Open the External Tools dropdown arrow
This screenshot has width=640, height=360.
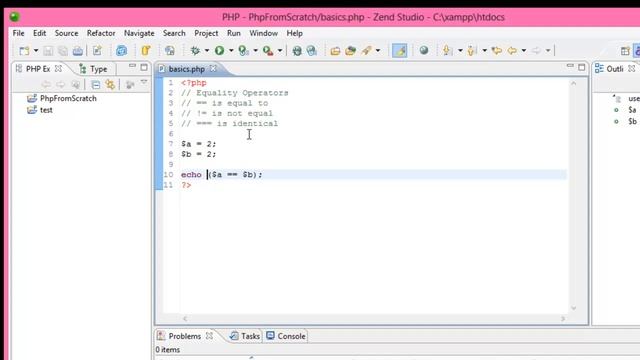(x=280, y=51)
